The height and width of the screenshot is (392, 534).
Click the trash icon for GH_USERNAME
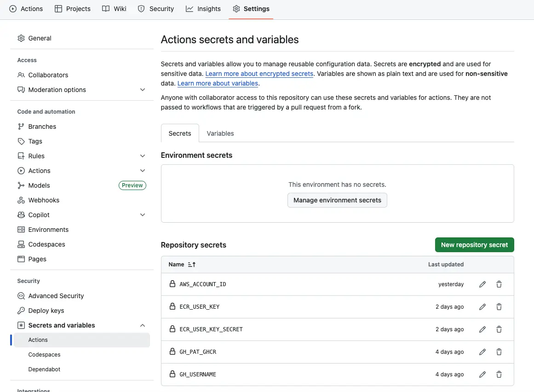pyautogui.click(x=499, y=375)
